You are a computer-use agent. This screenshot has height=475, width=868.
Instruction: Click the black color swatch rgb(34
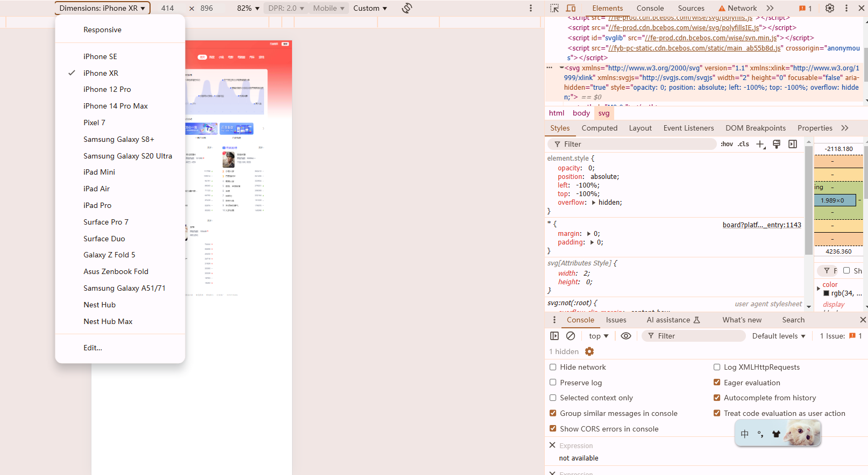coord(826,293)
